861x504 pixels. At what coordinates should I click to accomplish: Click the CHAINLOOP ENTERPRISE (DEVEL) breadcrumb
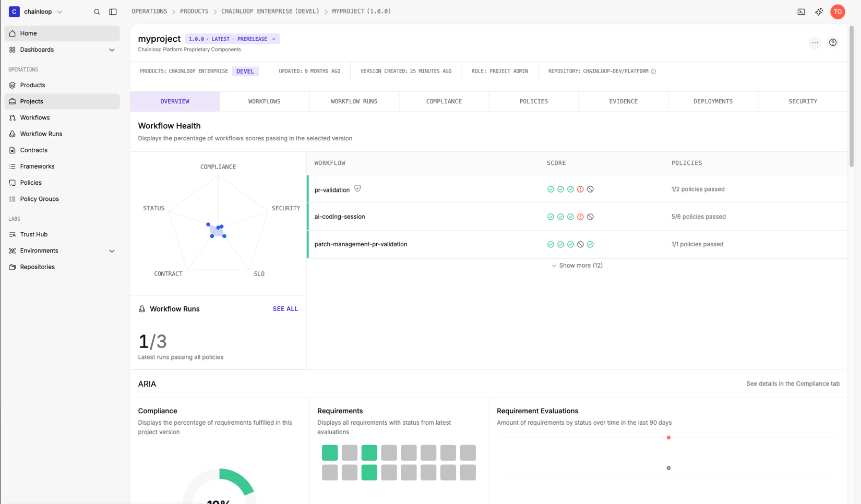click(x=270, y=11)
